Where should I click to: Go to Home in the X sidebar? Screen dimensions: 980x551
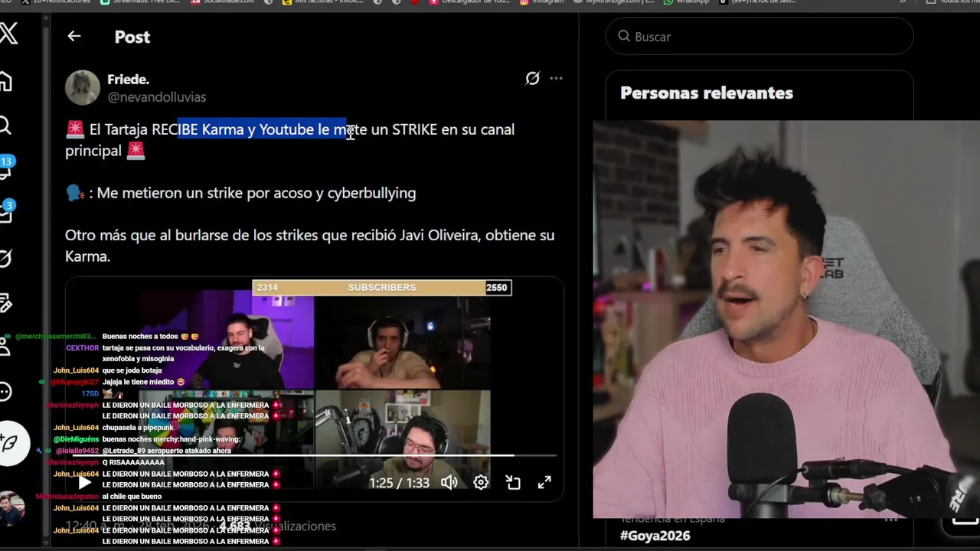tap(5, 81)
